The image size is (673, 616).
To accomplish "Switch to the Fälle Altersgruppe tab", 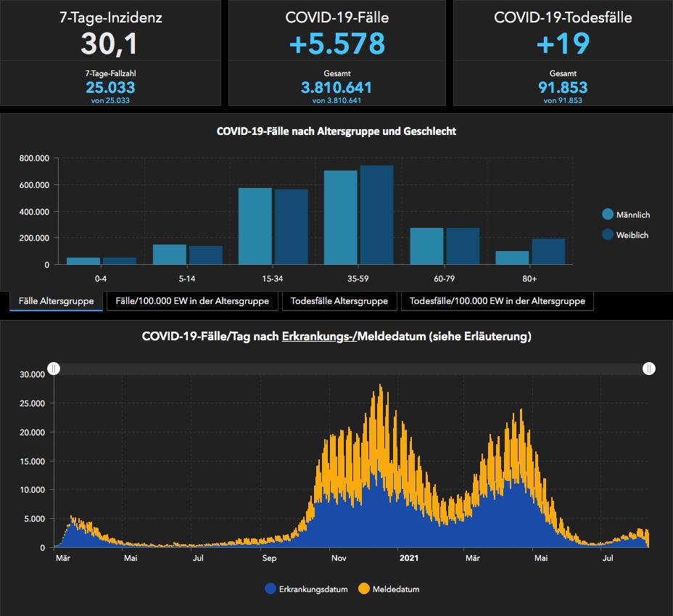I will 57,301.
